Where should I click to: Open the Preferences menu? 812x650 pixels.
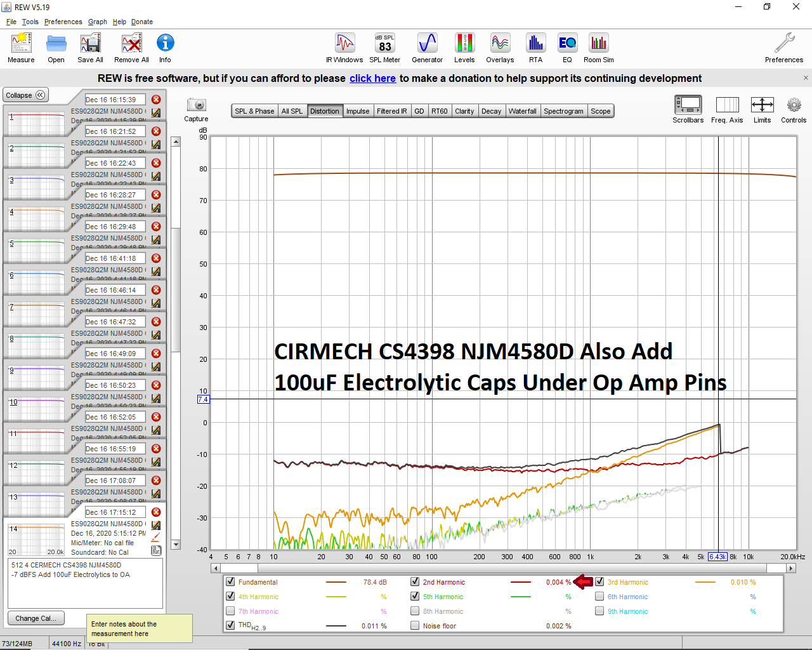pyautogui.click(x=63, y=22)
